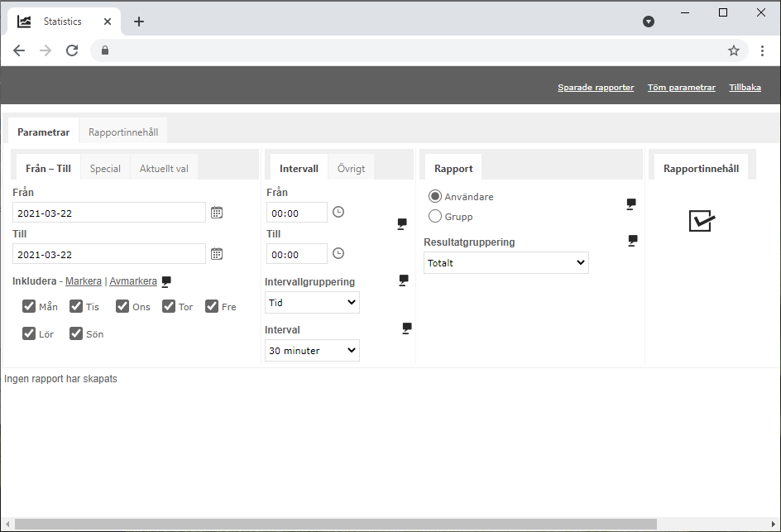Show help icon for Resultatgruppering
Screen dimensions: 781x532
tap(633, 241)
